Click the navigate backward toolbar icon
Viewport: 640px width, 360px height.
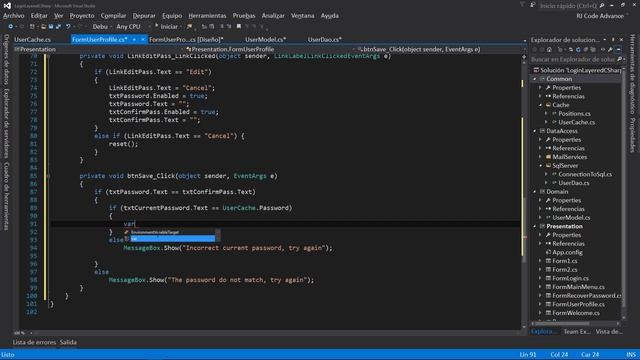click(11, 27)
